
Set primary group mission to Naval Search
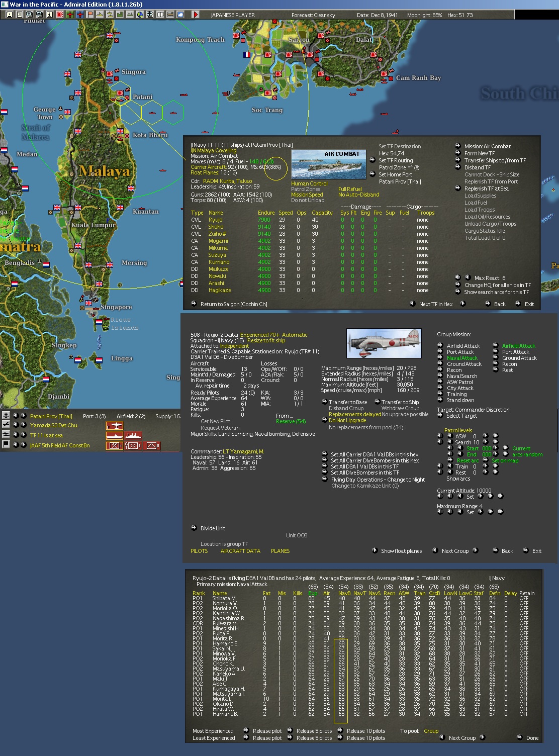(440, 376)
